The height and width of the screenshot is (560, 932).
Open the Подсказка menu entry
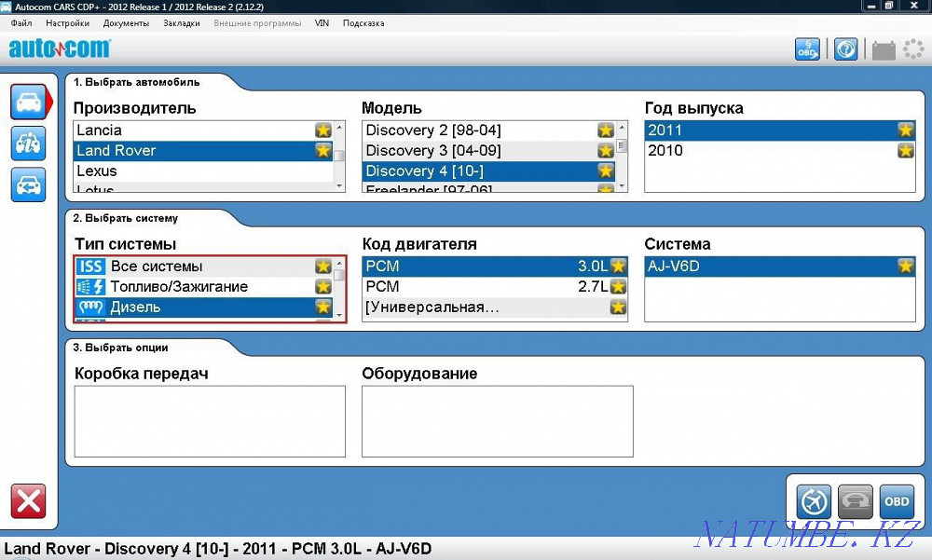point(365,22)
